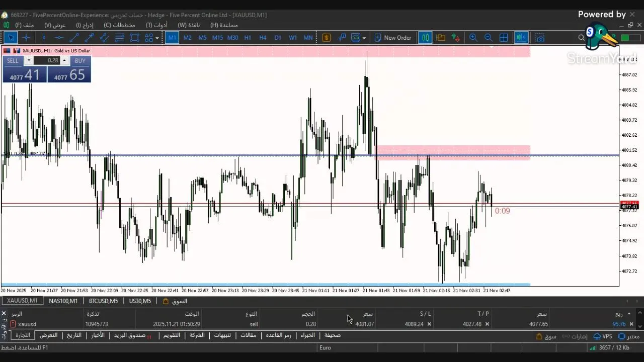Screen dimensions: 644x362
Task: Select the xauusd sell position row
Action: (322, 324)
